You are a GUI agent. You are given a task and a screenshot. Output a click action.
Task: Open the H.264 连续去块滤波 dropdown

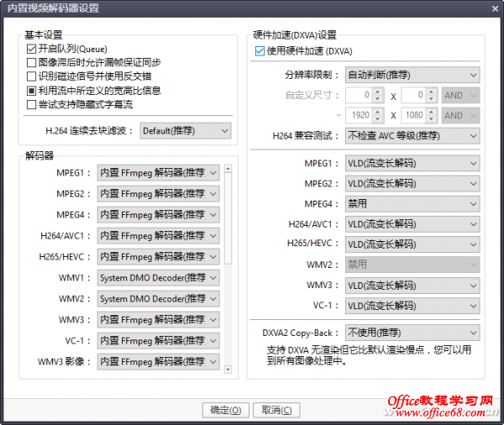tap(185, 131)
